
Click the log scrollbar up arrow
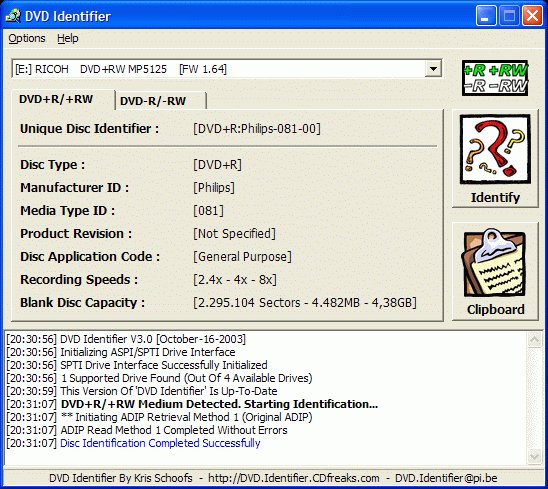(x=534, y=339)
